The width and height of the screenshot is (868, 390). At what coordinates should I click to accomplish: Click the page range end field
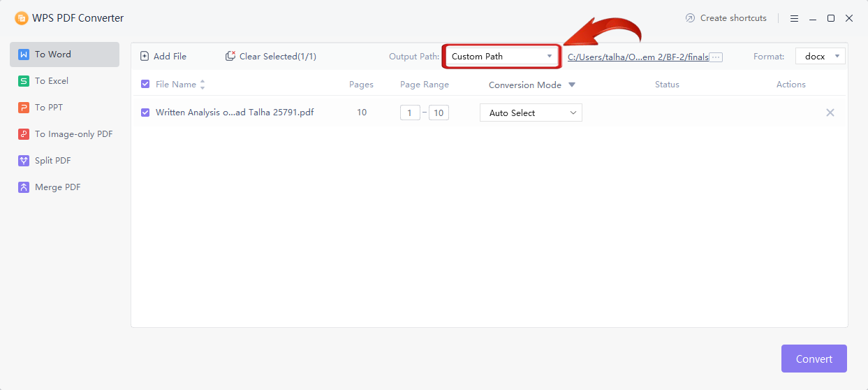439,113
